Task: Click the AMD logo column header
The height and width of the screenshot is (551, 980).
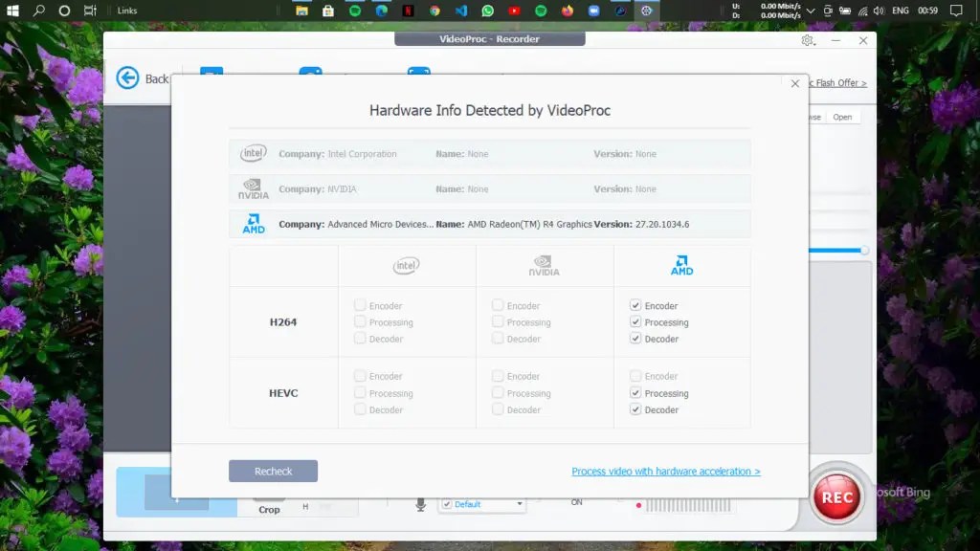Action: [x=682, y=266]
